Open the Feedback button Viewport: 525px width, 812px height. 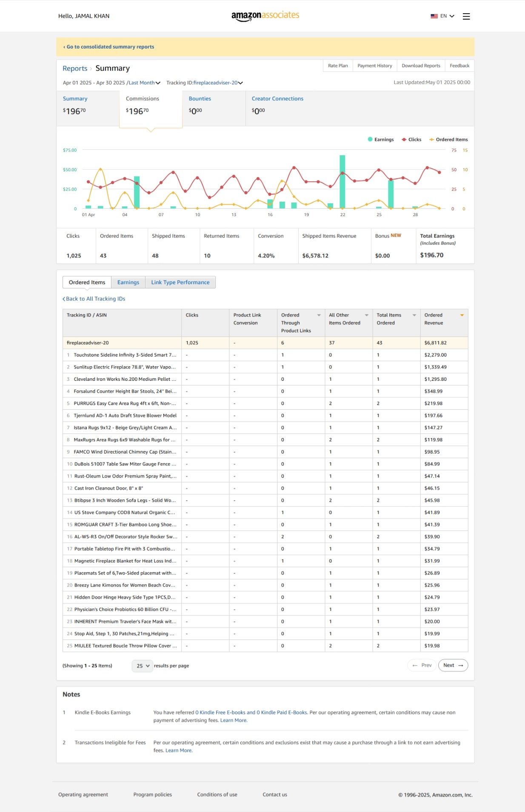coord(459,66)
